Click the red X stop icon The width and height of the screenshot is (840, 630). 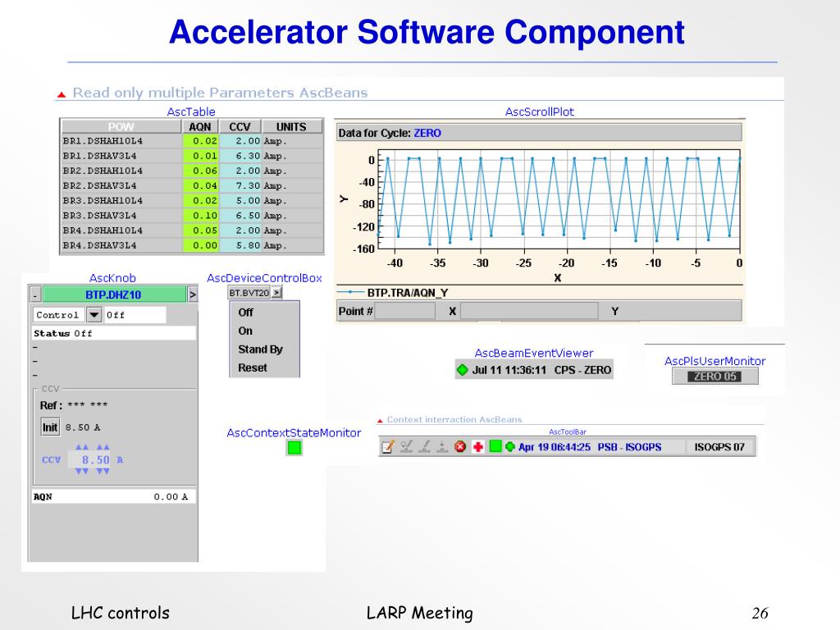460,447
